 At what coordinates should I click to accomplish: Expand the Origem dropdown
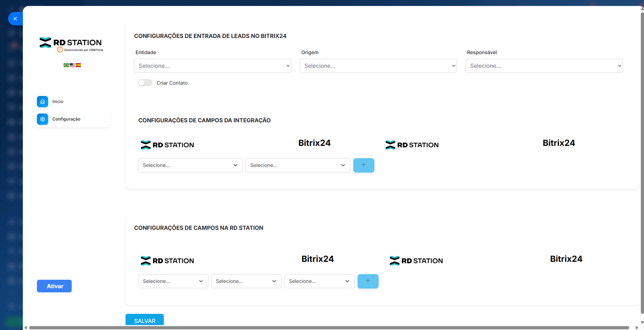pyautogui.click(x=378, y=66)
